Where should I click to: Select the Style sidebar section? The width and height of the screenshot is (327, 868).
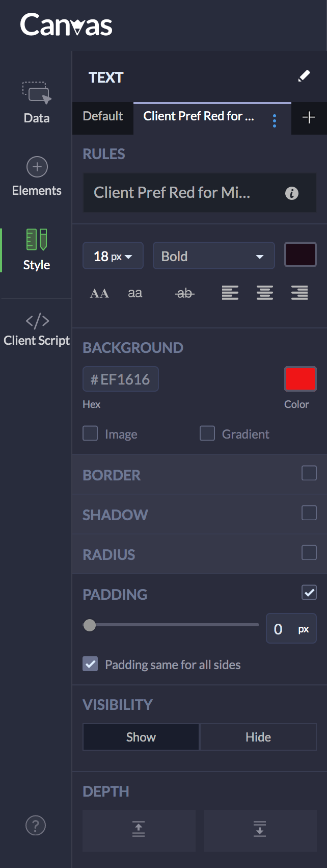click(37, 250)
